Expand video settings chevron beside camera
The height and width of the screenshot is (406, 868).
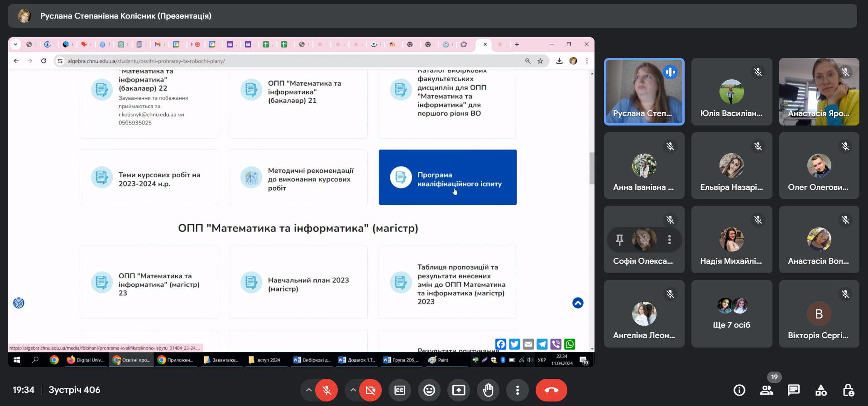(x=352, y=390)
